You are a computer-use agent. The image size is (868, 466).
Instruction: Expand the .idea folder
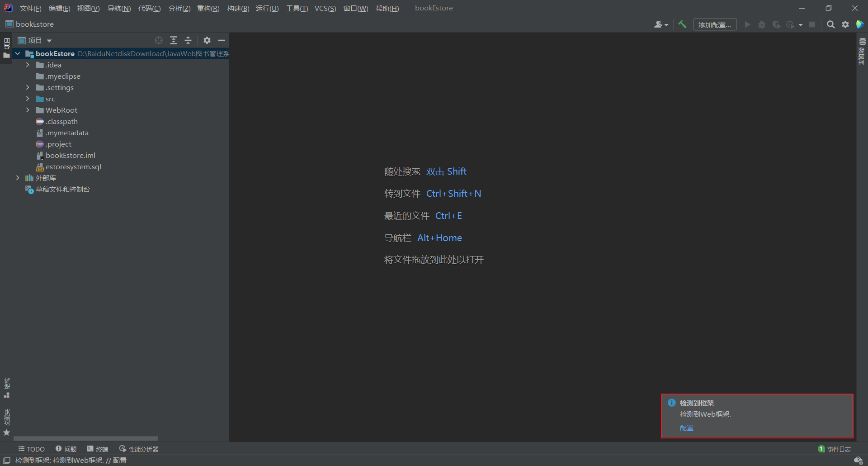(x=28, y=65)
